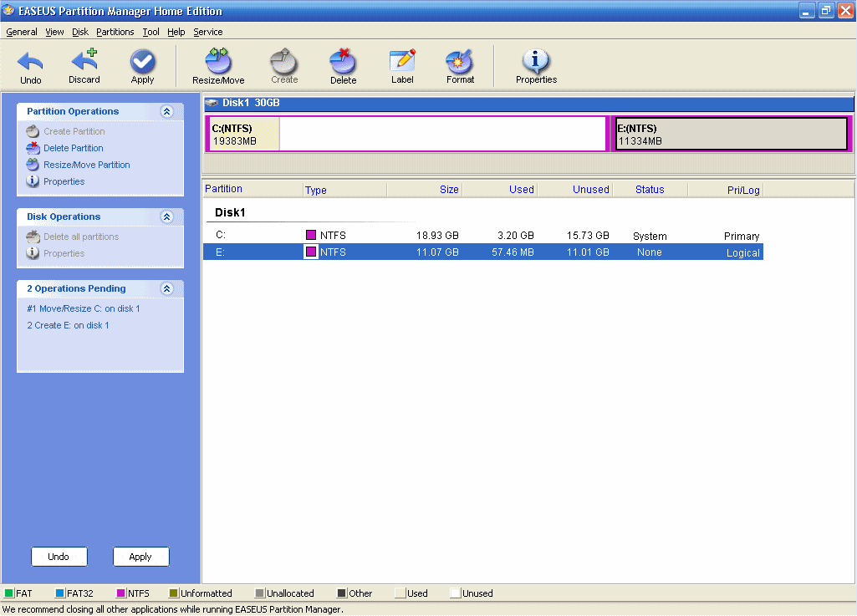Click the Disk1 30GB header bar
Viewport: 857px width, 616px height.
pyautogui.click(x=529, y=103)
